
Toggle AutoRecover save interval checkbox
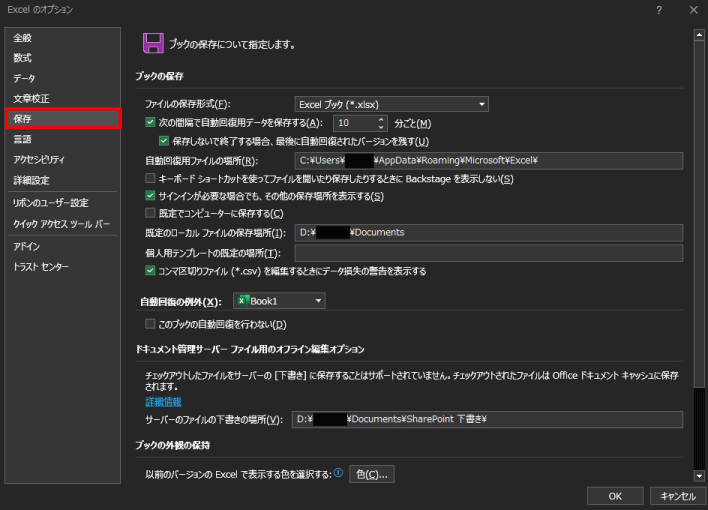(x=150, y=123)
